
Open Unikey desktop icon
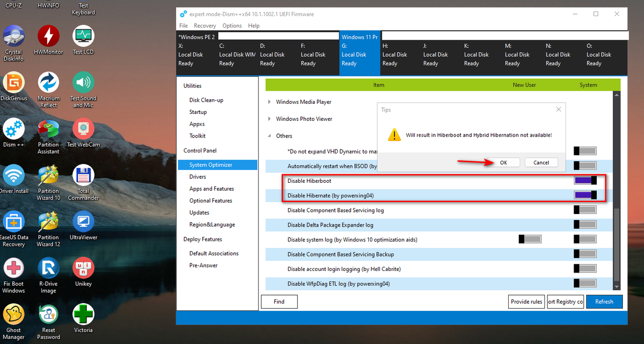pyautogui.click(x=84, y=272)
